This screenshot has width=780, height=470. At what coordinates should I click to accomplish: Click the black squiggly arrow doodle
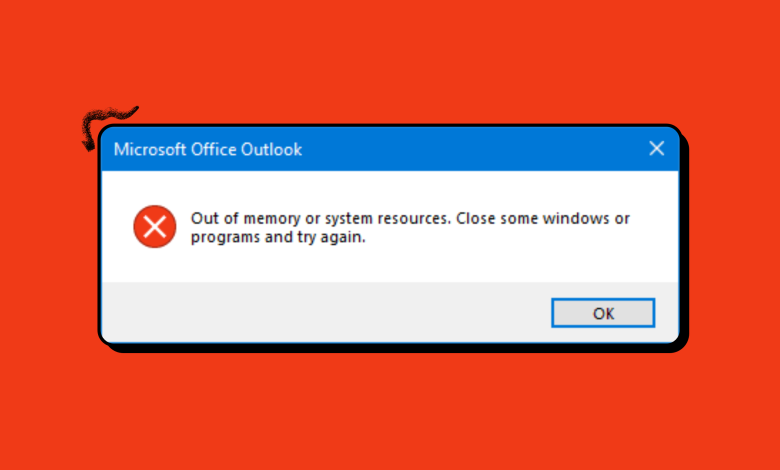coord(110,119)
